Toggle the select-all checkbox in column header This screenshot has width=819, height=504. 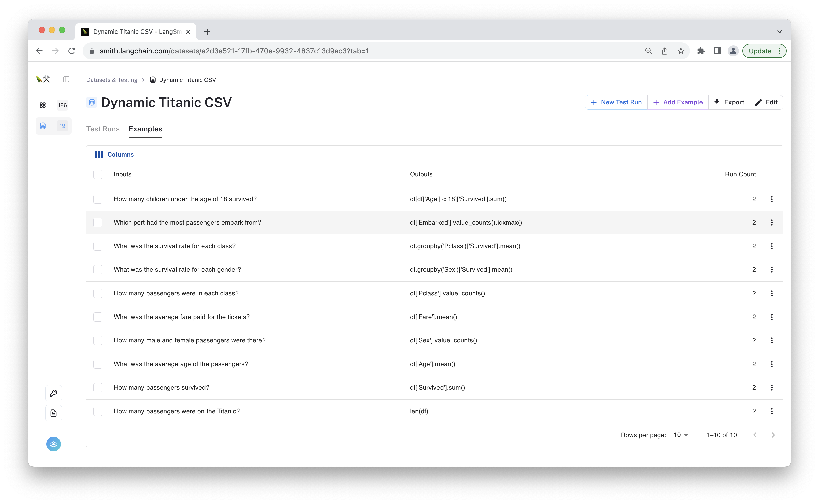pyautogui.click(x=98, y=174)
